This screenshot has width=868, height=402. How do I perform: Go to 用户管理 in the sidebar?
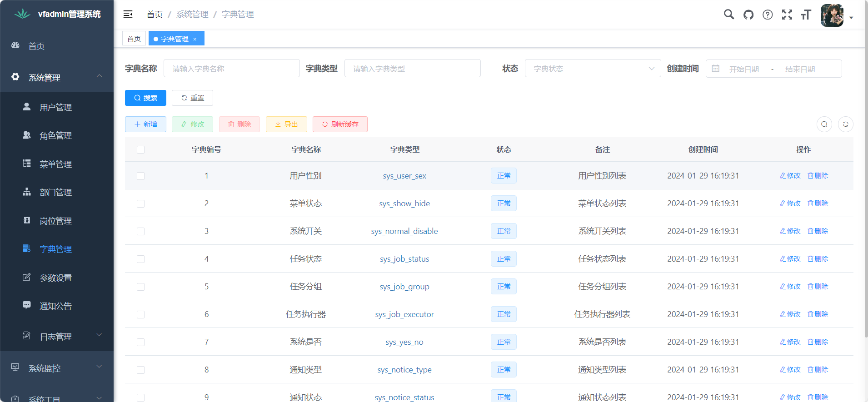pyautogui.click(x=55, y=107)
